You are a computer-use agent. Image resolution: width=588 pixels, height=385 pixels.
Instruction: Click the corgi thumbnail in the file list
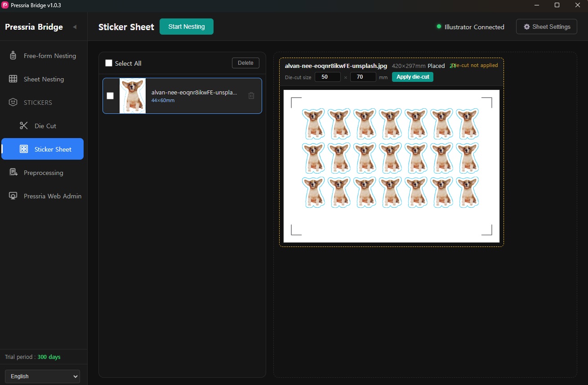pos(133,96)
